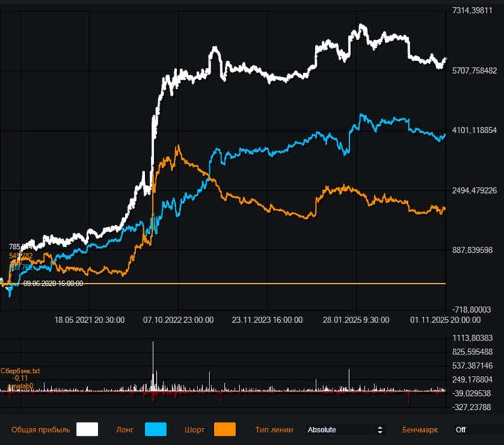504x445 pixels.
Task: Click the white Общая прибыль color swatch
Action: [87, 430]
